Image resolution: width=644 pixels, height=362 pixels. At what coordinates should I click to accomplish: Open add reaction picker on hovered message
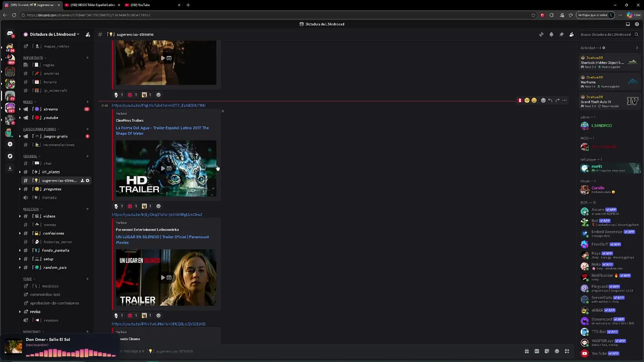543,101
